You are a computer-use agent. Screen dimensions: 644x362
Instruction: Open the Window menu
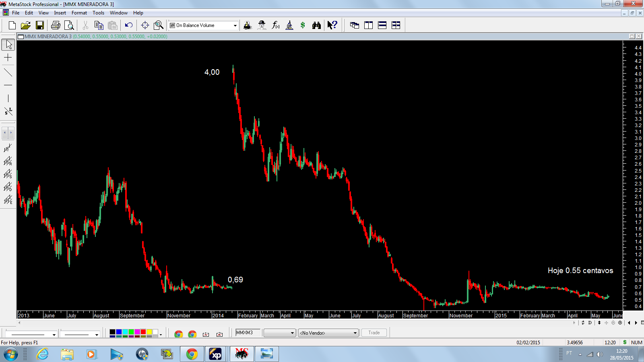[x=119, y=13]
